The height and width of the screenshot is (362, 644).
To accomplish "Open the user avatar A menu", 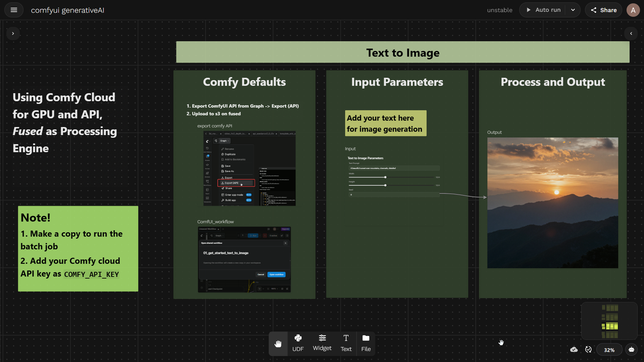I will tap(633, 10).
